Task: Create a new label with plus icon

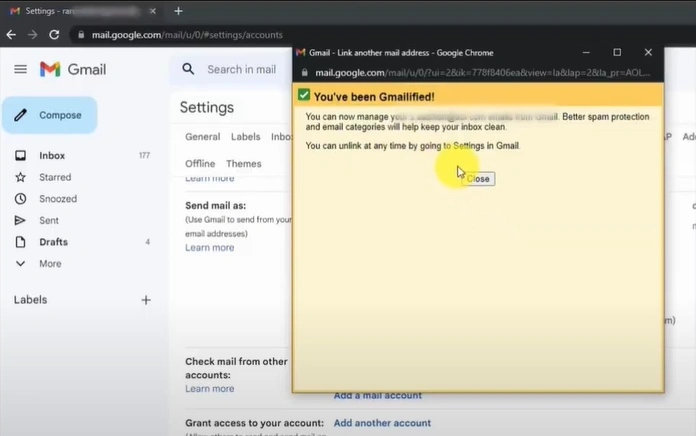Action: point(146,300)
